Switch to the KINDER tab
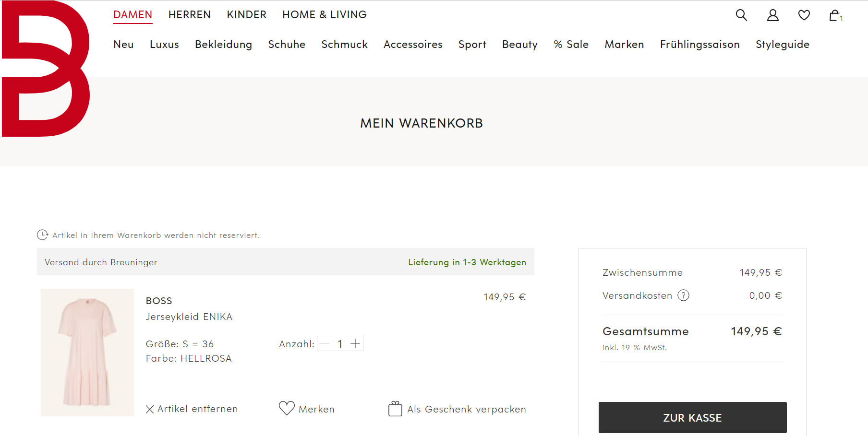Screen dimensions: 868x436 tap(247, 15)
